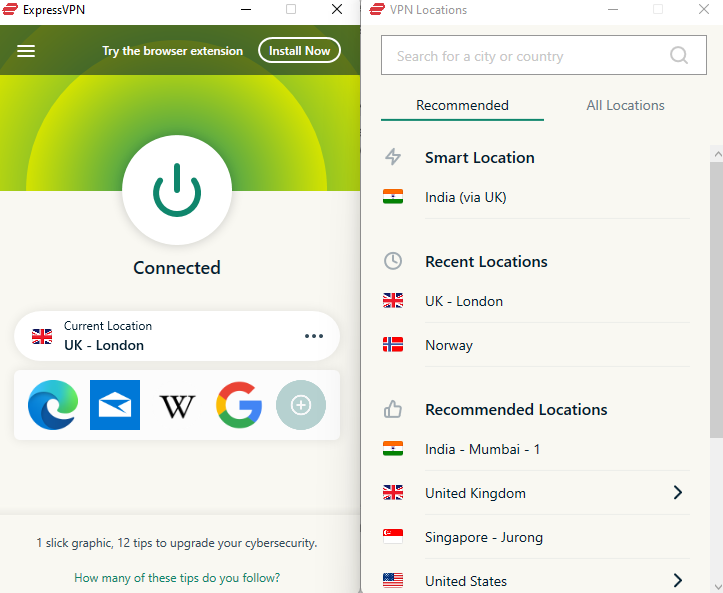Expand the United States locations chevron

(x=677, y=580)
